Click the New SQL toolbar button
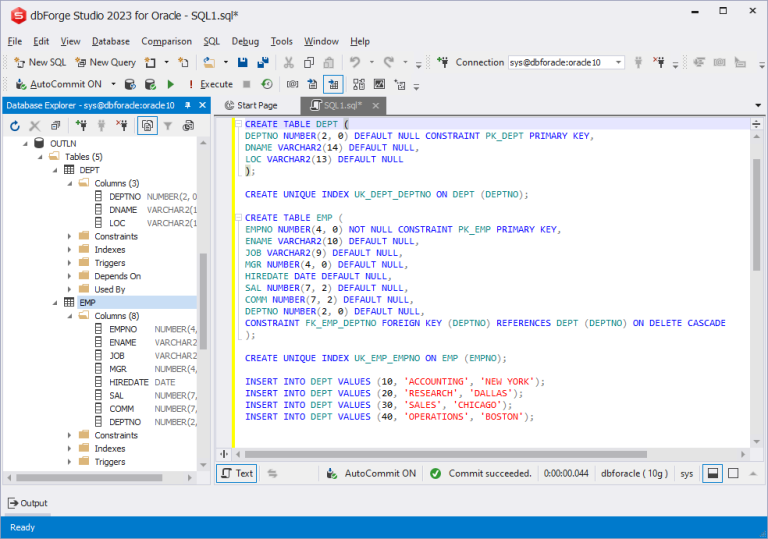The width and height of the screenshot is (768, 539). [40, 62]
